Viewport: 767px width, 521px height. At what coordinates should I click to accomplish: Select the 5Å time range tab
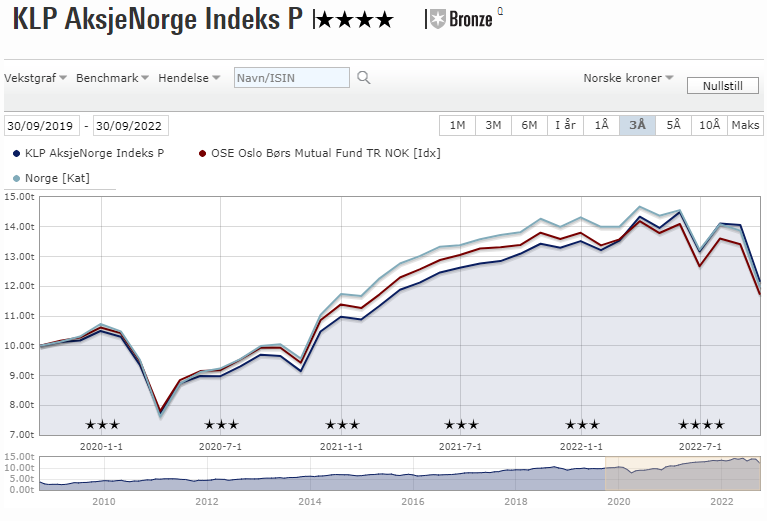674,125
